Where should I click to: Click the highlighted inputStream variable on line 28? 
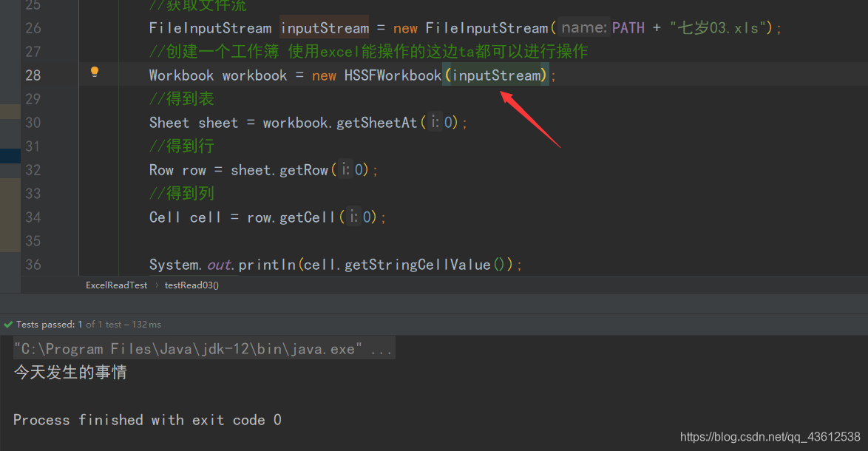click(x=496, y=75)
